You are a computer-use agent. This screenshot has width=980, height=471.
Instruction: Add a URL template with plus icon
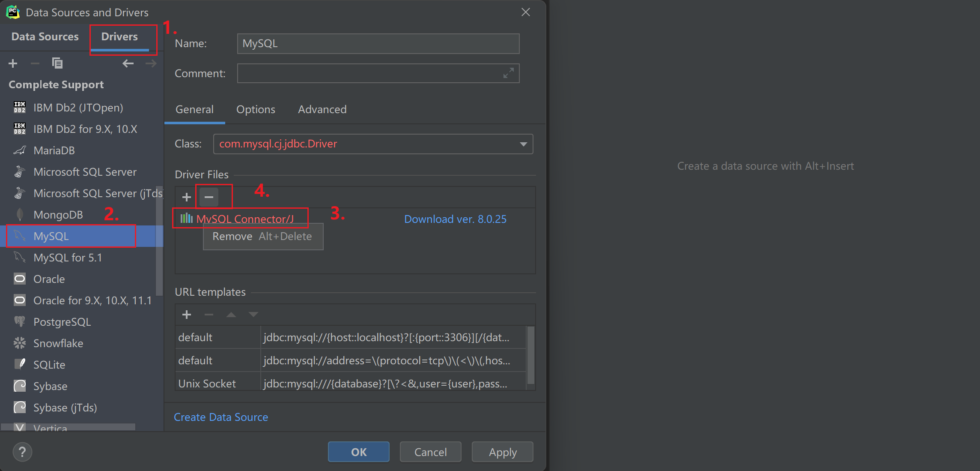coord(187,315)
